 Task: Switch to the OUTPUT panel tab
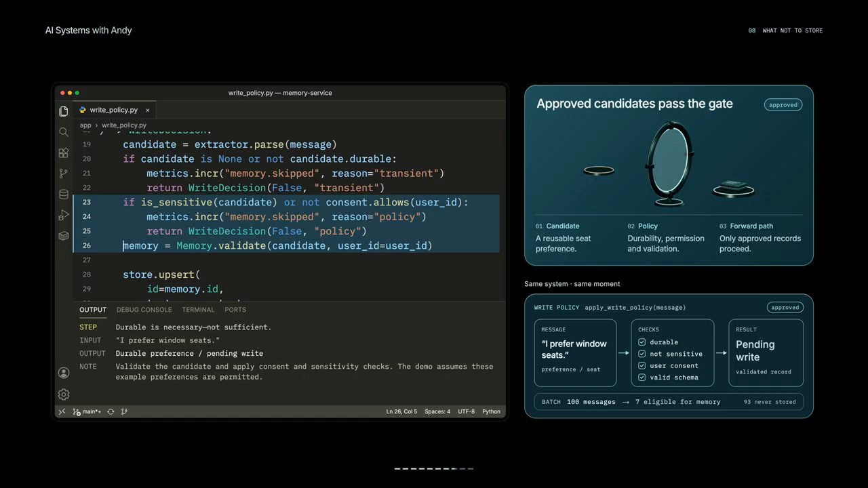[x=93, y=310]
